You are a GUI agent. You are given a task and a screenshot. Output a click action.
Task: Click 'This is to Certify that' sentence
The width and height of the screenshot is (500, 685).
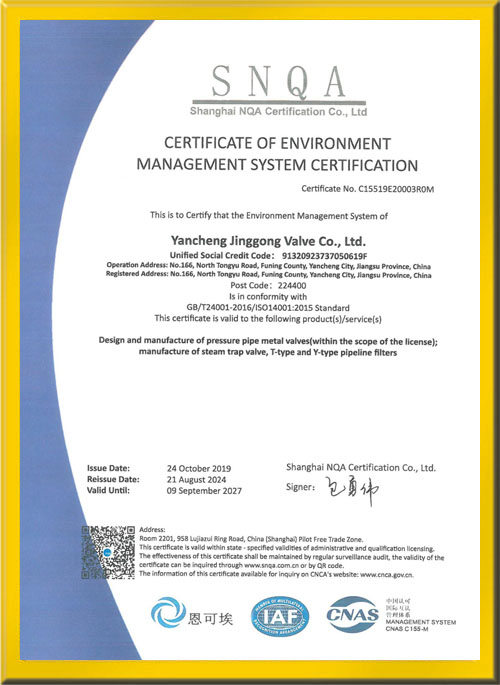point(269,215)
